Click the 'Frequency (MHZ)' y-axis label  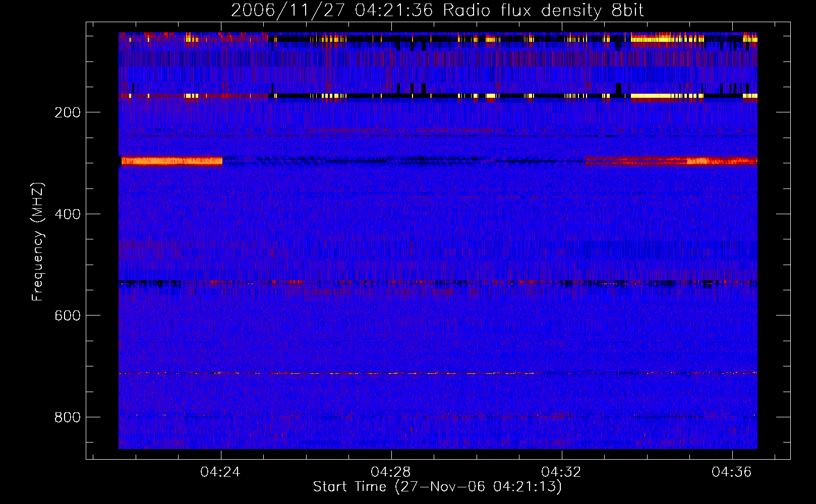38,242
